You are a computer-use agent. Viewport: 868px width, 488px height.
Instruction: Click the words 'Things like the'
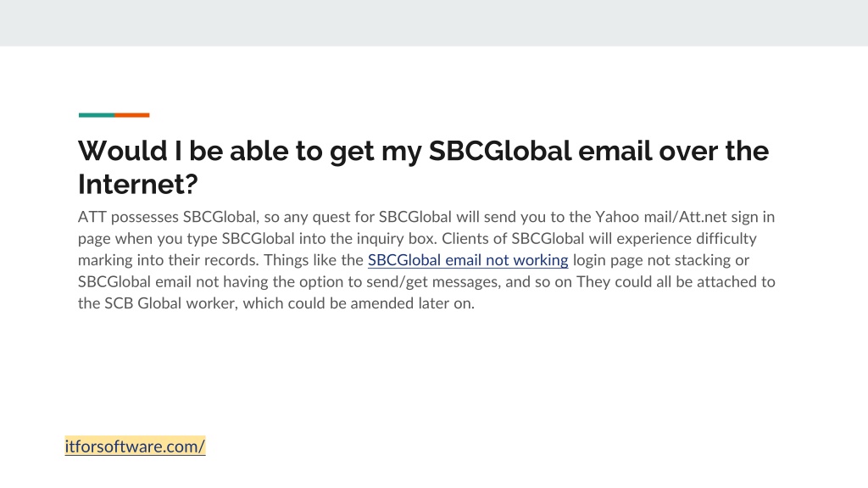314,260
